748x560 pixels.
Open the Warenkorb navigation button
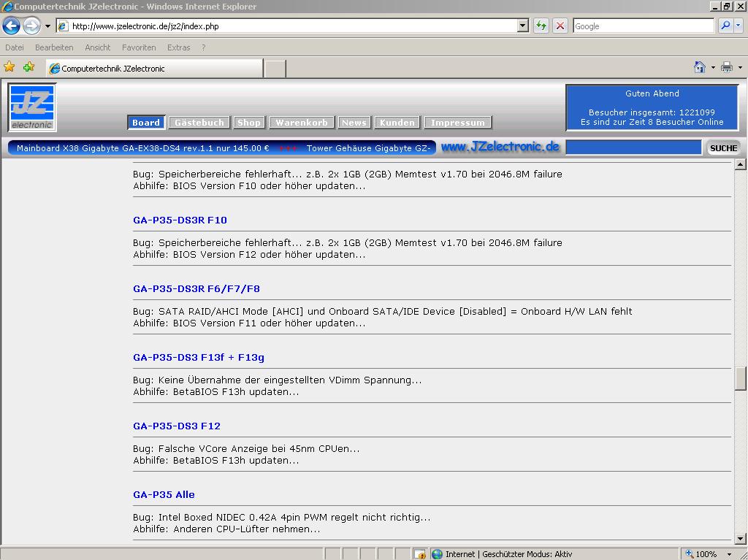point(302,123)
